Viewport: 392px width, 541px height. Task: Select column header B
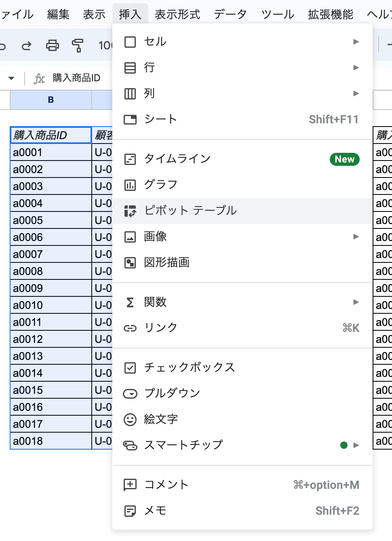coord(51,100)
